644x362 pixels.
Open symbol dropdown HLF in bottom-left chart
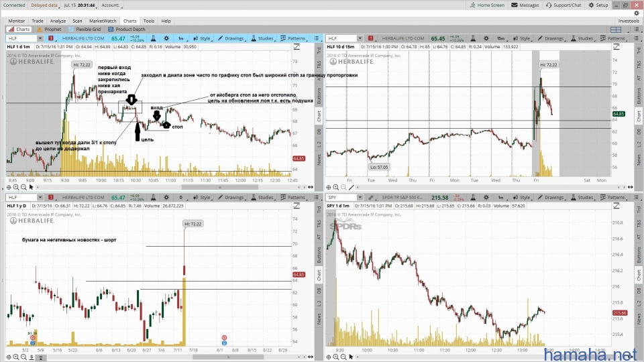click(x=40, y=197)
